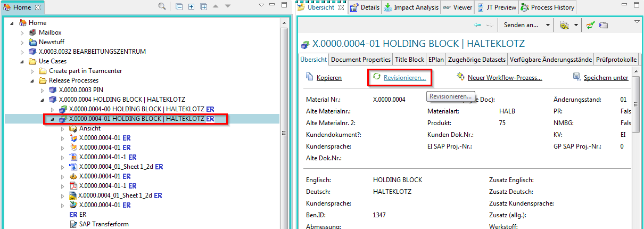Click the back arrow in Übersicht toolbar
The image size is (644, 229).
click(x=477, y=25)
